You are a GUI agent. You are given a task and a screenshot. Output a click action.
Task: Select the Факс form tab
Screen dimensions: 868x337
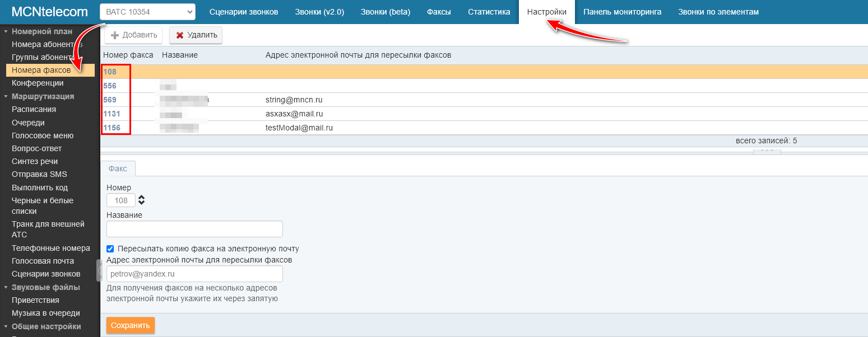pyautogui.click(x=118, y=168)
